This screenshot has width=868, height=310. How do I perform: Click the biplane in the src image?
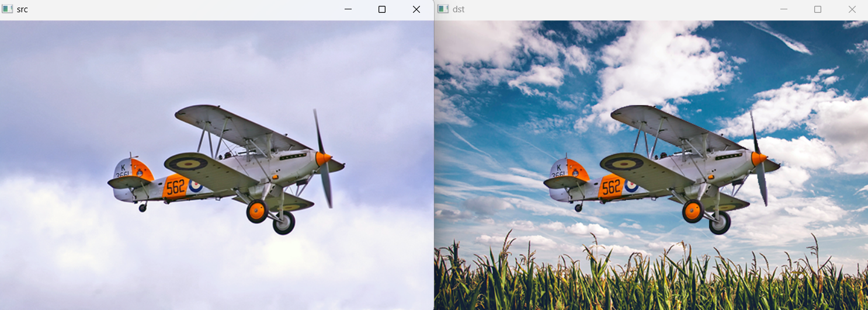click(x=227, y=169)
